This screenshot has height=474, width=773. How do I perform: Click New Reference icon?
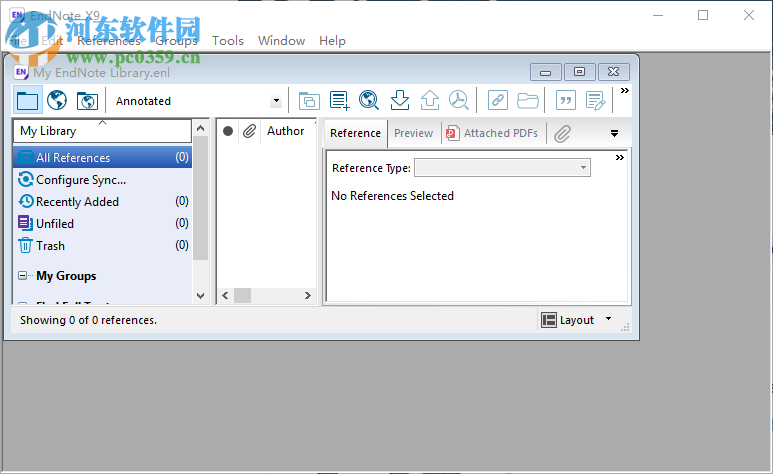click(x=339, y=101)
